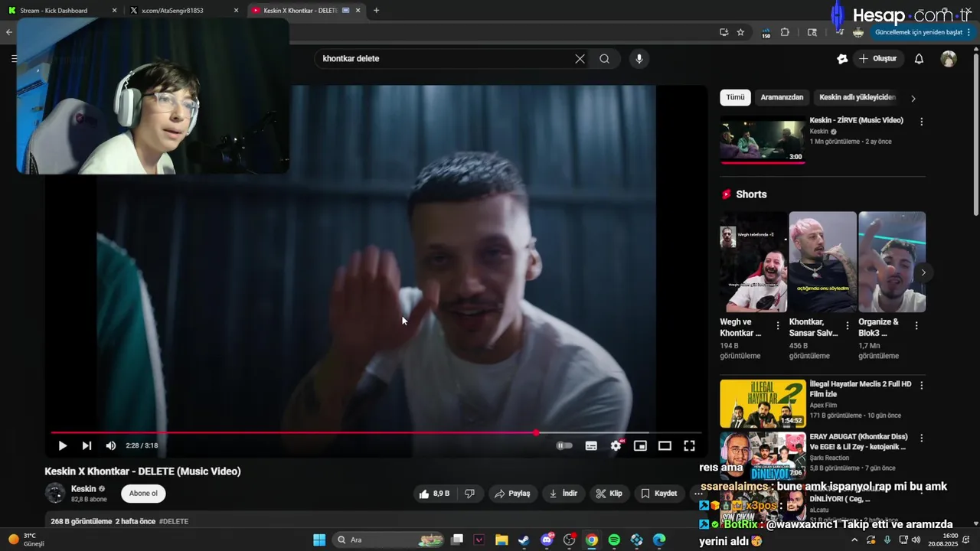Clear the search box text
Image resolution: width=980 pixels, height=551 pixels.
tap(580, 59)
